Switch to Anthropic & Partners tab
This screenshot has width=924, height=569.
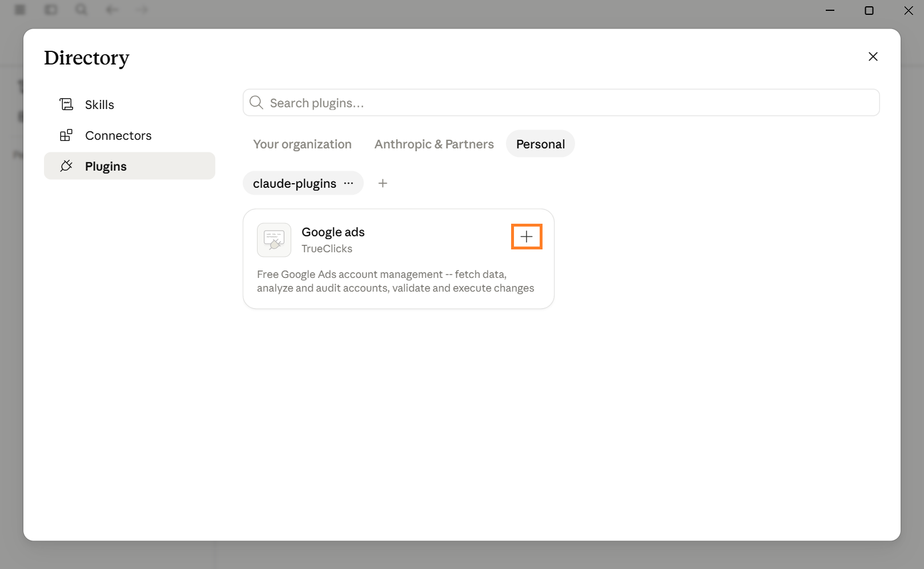(434, 144)
